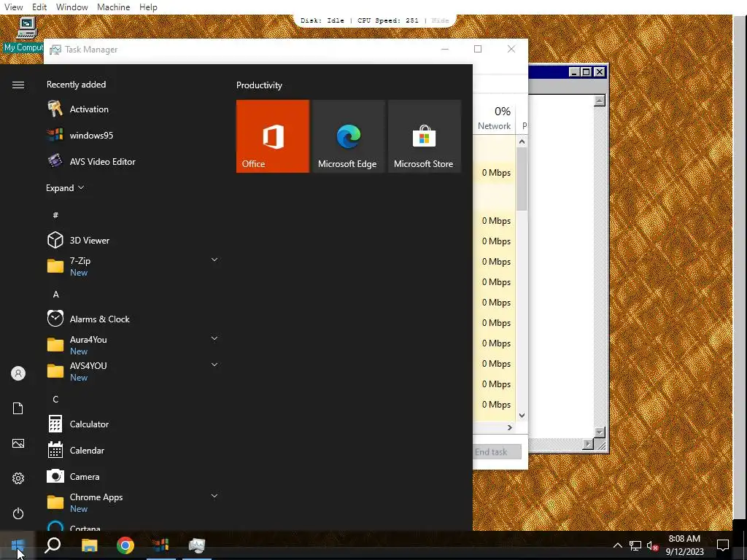The image size is (747, 560).
Task: Jump to letter C index header
Action: (55, 399)
